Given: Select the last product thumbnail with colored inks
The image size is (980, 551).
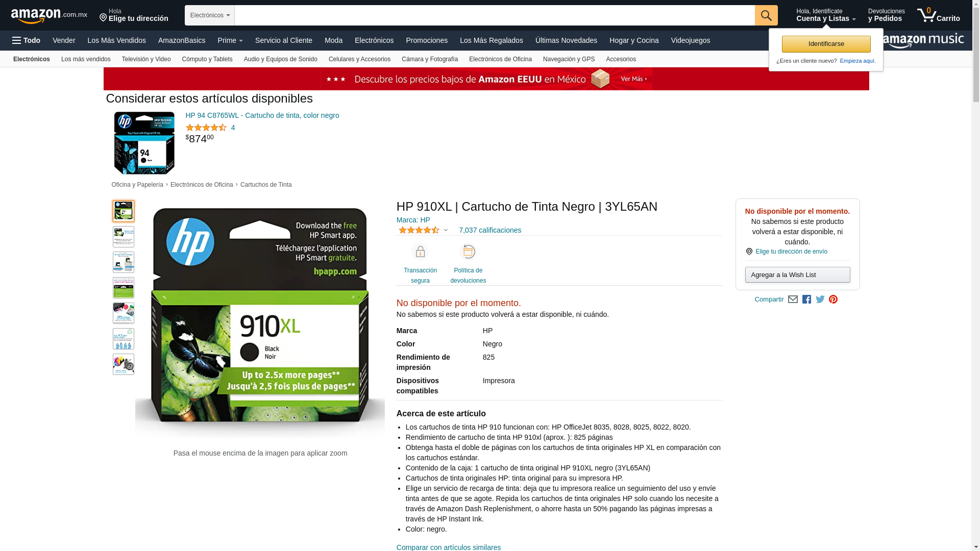Looking at the screenshot, I should pyautogui.click(x=124, y=364).
